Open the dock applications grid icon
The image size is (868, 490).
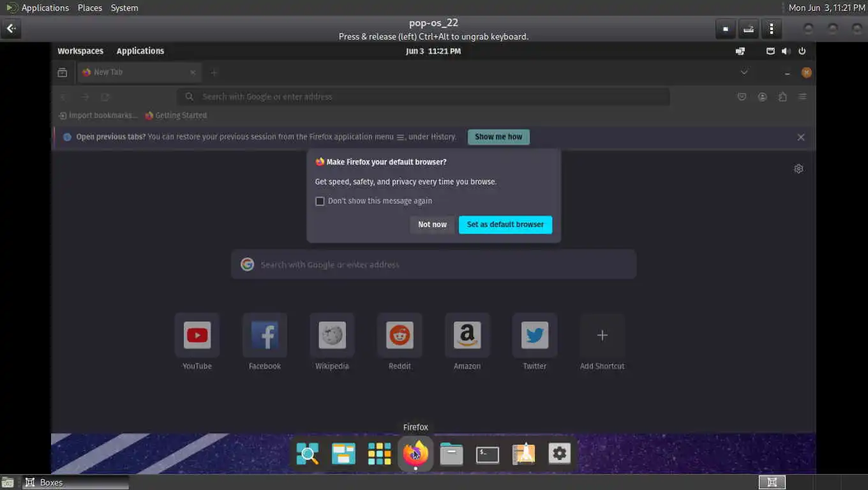pyautogui.click(x=379, y=454)
